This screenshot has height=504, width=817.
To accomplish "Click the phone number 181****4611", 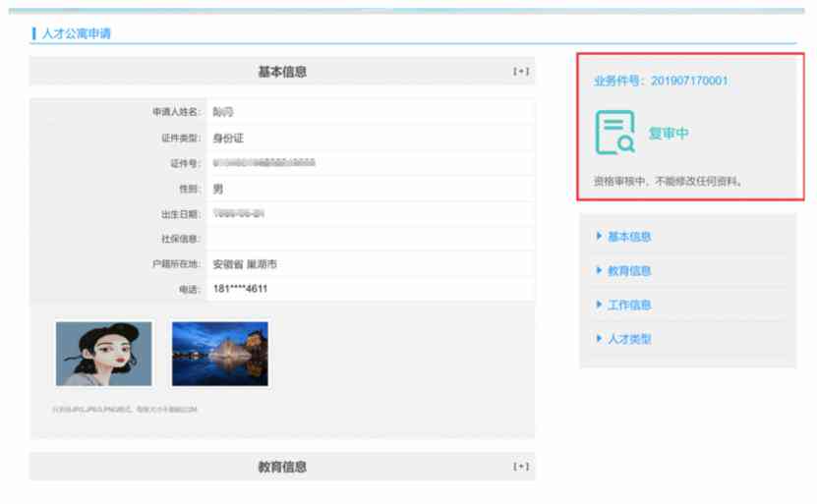I will point(240,289).
